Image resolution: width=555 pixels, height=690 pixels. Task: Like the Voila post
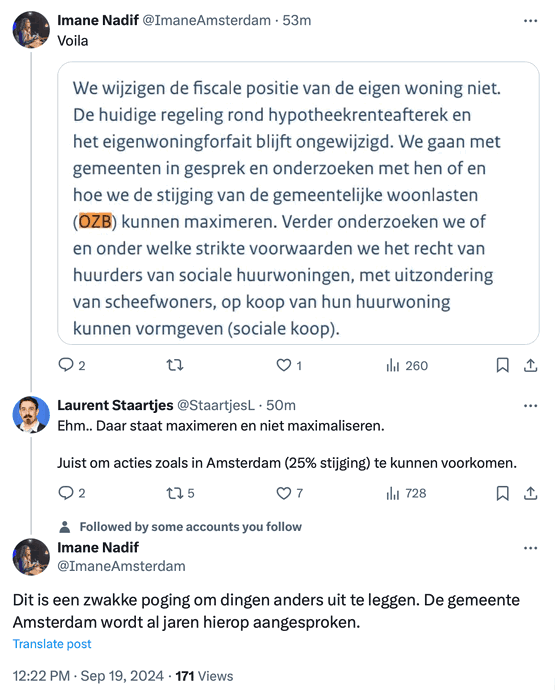(x=289, y=365)
